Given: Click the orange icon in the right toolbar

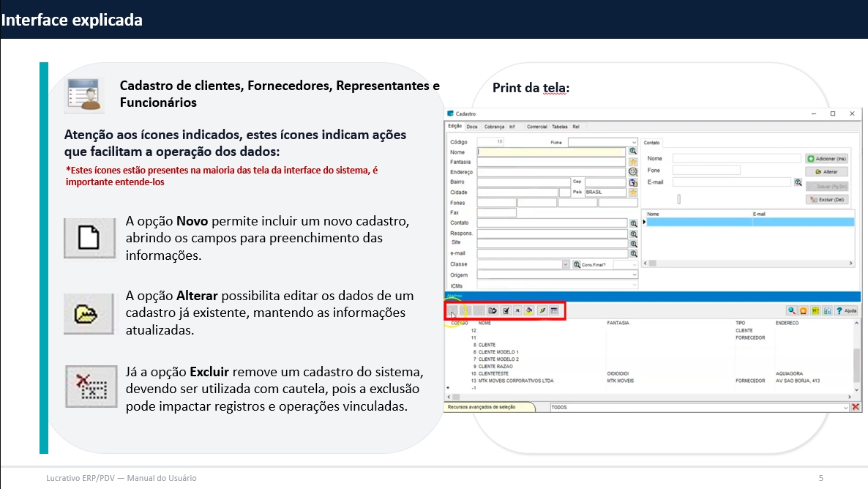Looking at the screenshot, I should 803,310.
